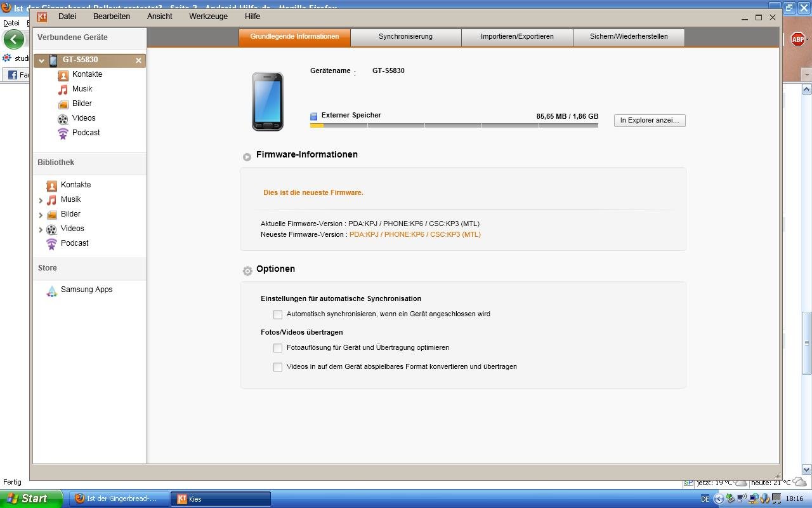Click the Kies logo icon in title bar
The width and height of the screenshot is (812, 508).
(42, 17)
